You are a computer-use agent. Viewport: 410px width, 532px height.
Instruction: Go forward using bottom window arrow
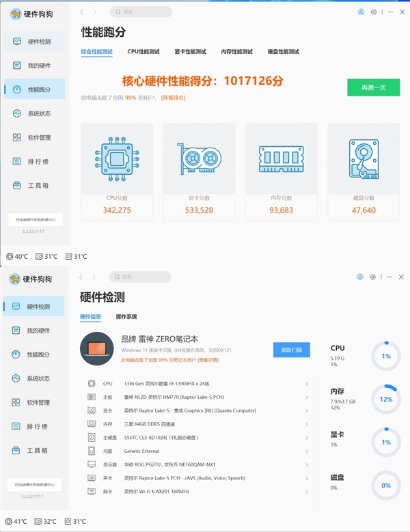[x=94, y=277]
